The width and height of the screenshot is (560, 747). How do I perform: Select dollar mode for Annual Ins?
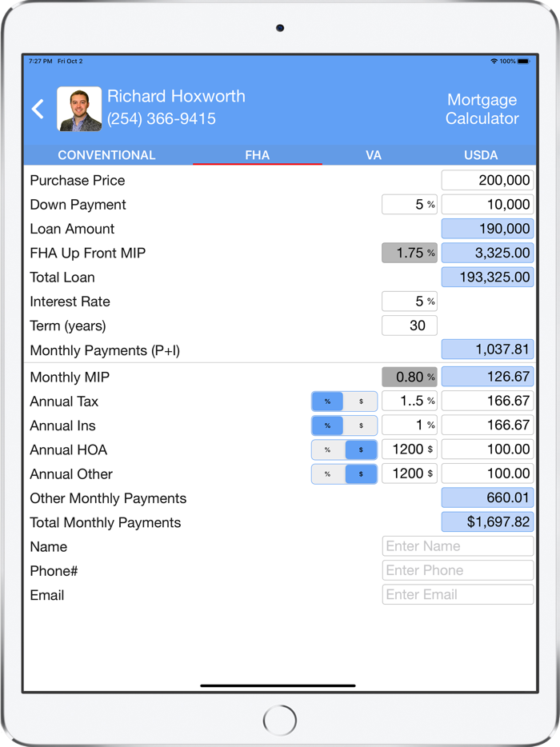pyautogui.click(x=361, y=425)
